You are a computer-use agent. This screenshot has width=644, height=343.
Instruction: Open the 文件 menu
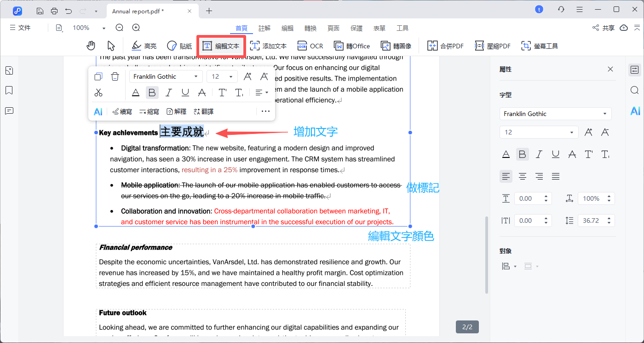click(x=20, y=28)
